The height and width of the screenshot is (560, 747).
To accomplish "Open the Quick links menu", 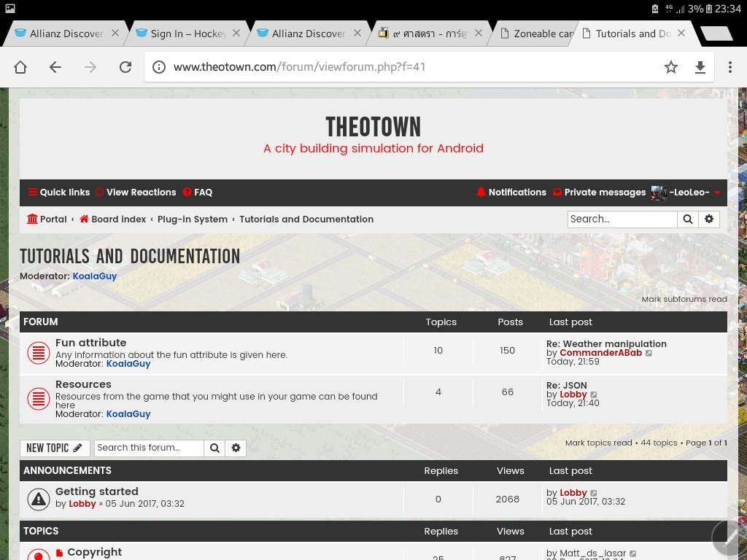I will coord(59,192).
